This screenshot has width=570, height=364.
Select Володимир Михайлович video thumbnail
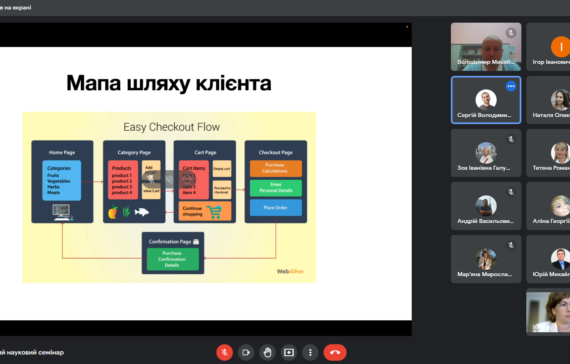[x=486, y=47]
